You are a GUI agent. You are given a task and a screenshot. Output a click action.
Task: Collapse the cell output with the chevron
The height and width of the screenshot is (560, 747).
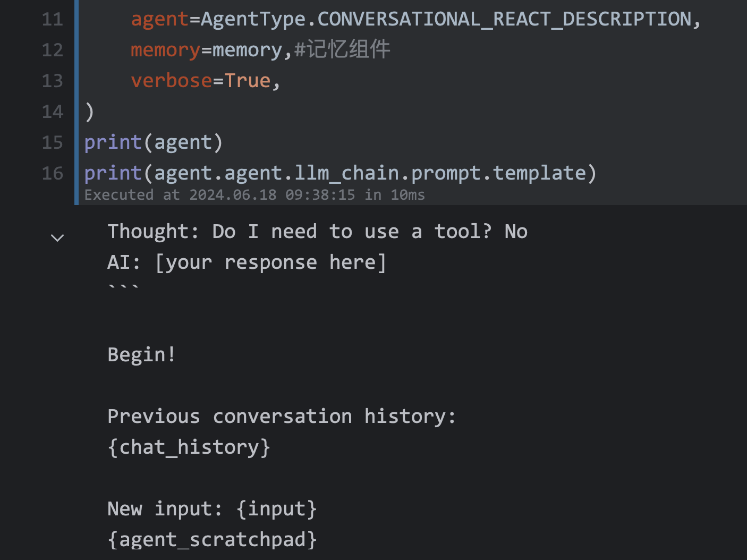pos(57,237)
